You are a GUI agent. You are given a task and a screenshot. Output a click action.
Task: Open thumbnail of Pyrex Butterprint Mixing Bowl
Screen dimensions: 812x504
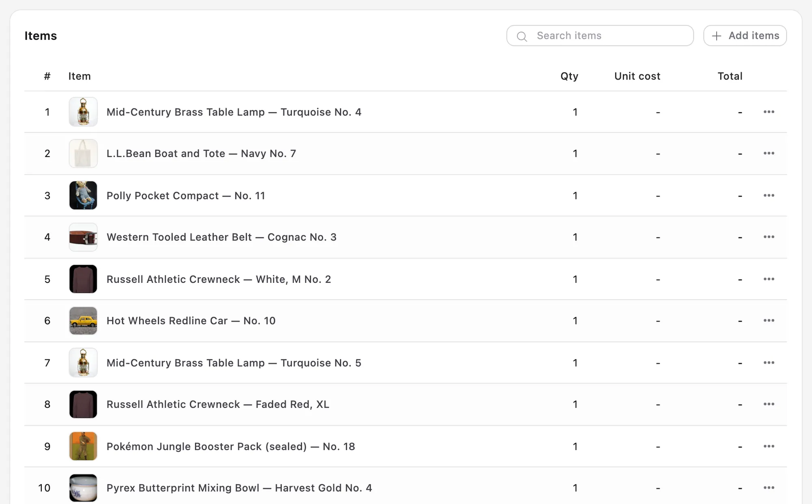point(83,487)
